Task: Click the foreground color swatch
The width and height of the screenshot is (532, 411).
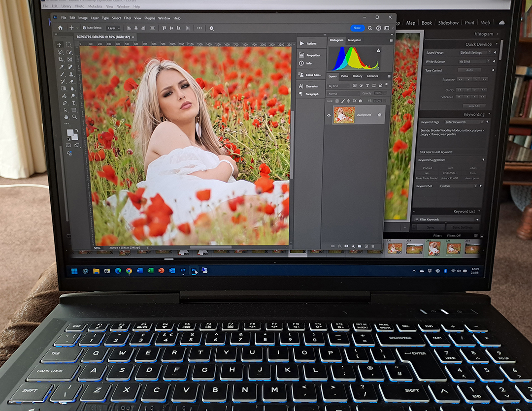Action: pyautogui.click(x=70, y=132)
